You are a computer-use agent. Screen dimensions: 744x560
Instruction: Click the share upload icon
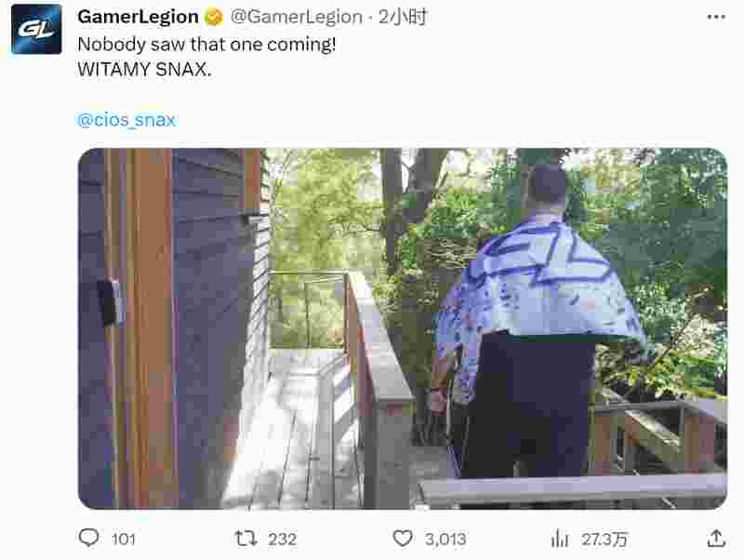(716, 539)
